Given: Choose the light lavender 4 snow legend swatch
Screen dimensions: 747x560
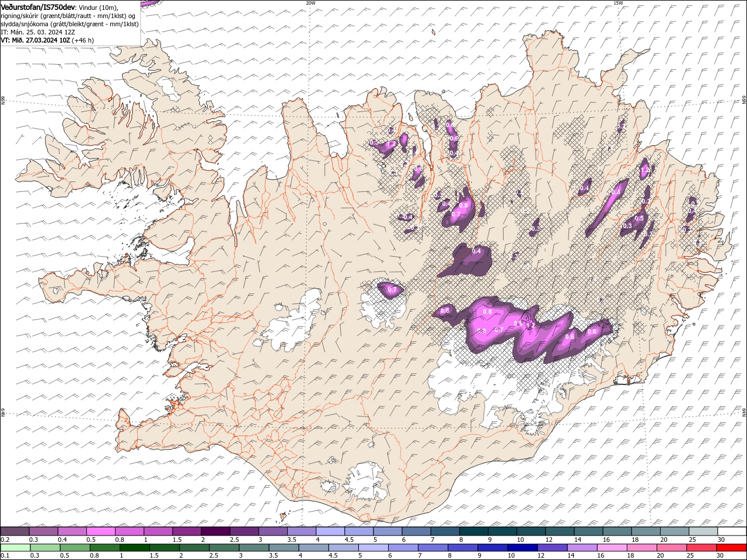Looking at the screenshot, I should click(330, 531).
